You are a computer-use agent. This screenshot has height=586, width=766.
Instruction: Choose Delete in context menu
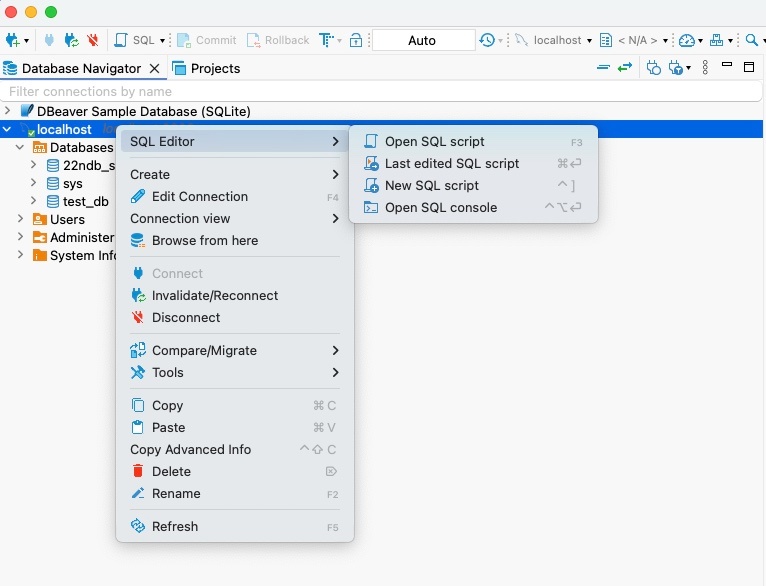tap(235, 471)
